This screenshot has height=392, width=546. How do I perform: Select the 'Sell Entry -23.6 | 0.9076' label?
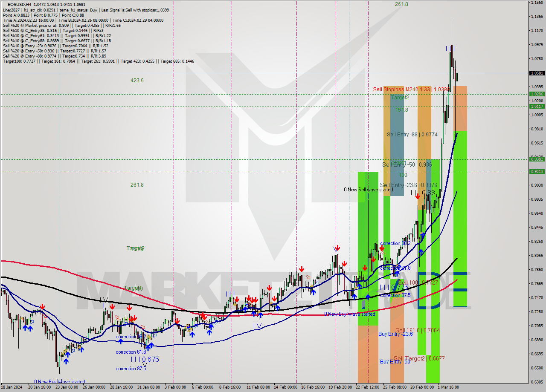click(x=408, y=185)
